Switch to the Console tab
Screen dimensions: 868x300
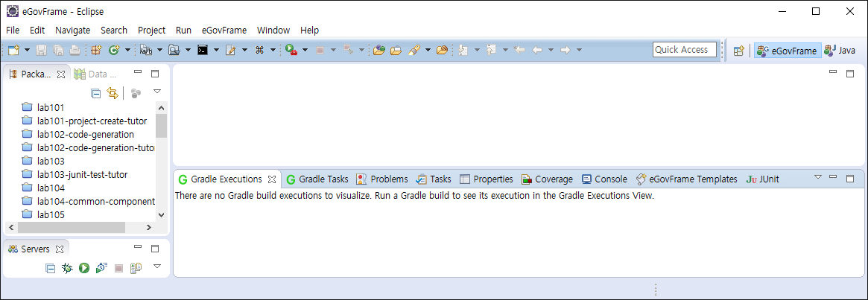coord(604,179)
